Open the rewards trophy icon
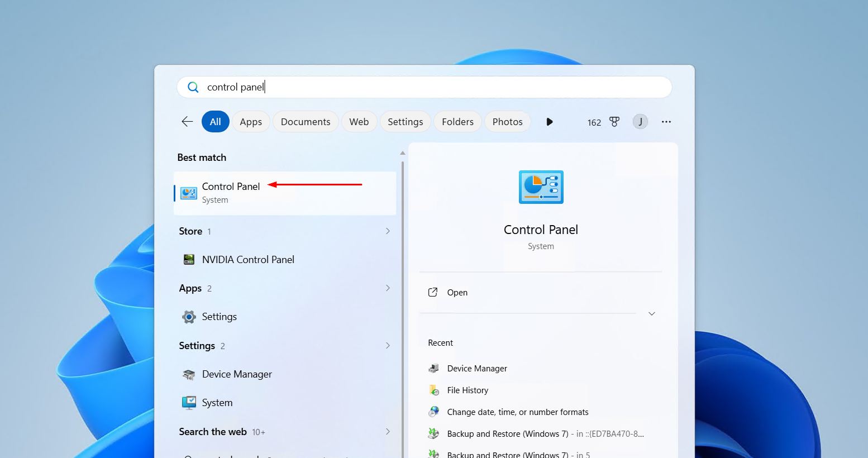Viewport: 868px width, 458px height. pos(614,122)
